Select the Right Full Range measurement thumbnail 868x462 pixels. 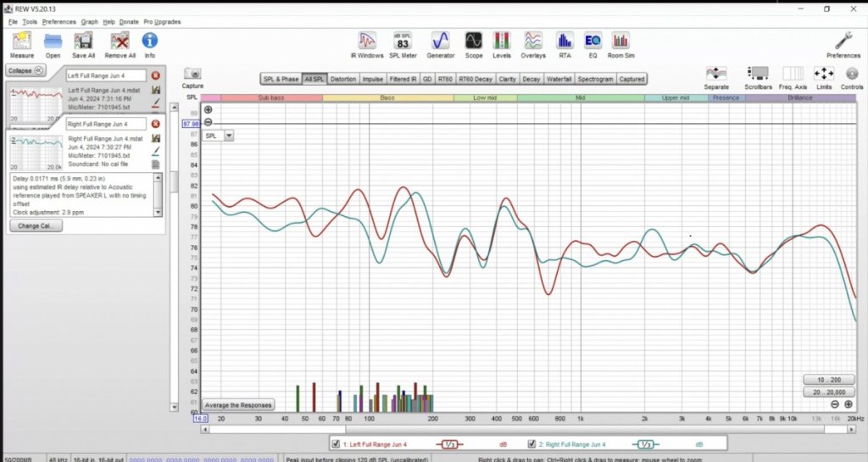[36, 153]
